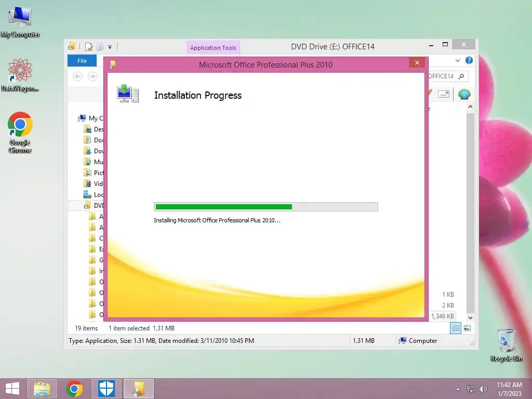Click New folder icon in quick access toolbar
The image size is (532, 399).
click(100, 46)
